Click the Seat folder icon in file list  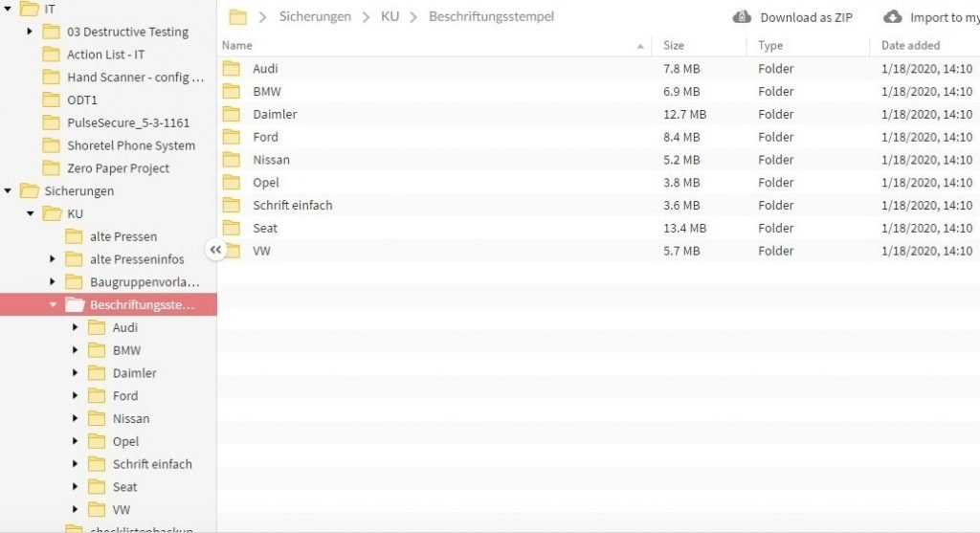pos(232,228)
